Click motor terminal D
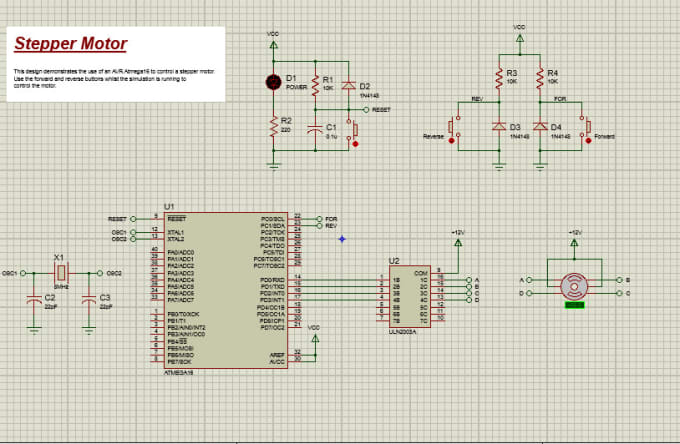The image size is (680, 444). [529, 294]
